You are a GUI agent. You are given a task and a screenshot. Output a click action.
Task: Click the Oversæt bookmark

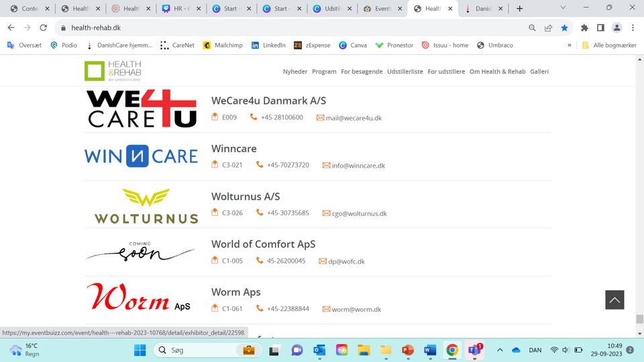[24, 45]
